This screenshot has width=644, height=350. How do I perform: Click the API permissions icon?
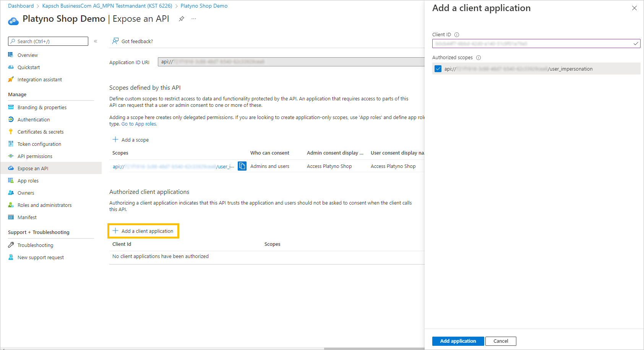tap(11, 156)
